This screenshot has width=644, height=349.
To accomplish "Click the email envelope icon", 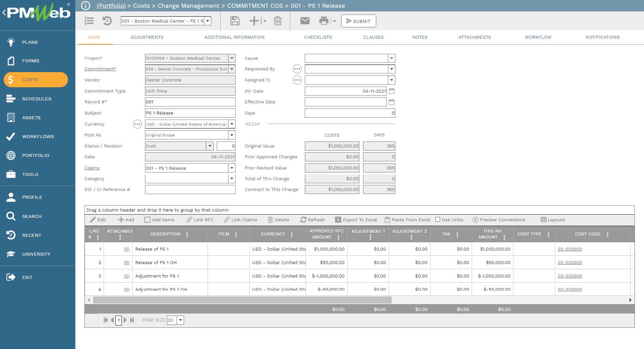I will point(305,21).
